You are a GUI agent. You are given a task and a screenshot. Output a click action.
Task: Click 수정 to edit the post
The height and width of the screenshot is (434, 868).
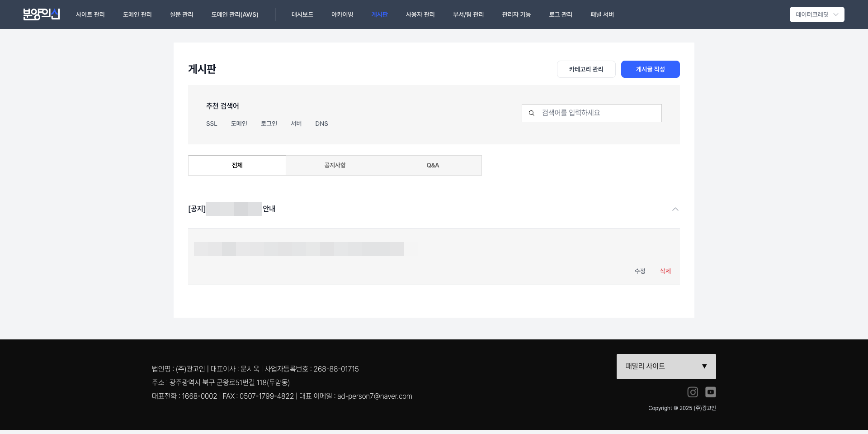pos(640,271)
